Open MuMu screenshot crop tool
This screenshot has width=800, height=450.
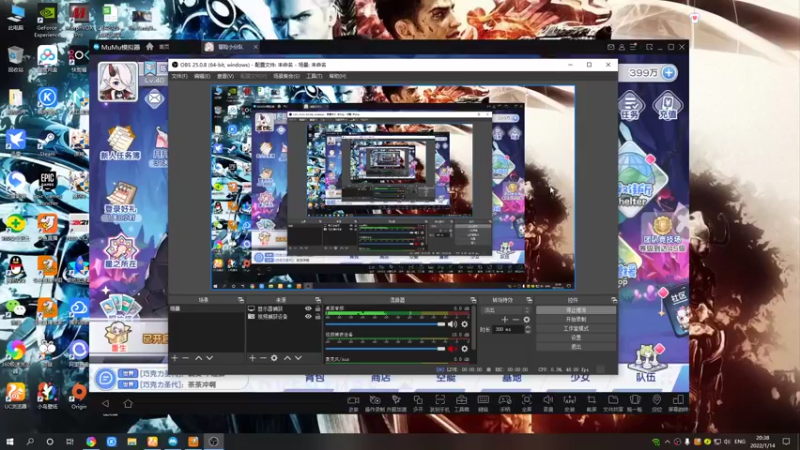point(591,403)
